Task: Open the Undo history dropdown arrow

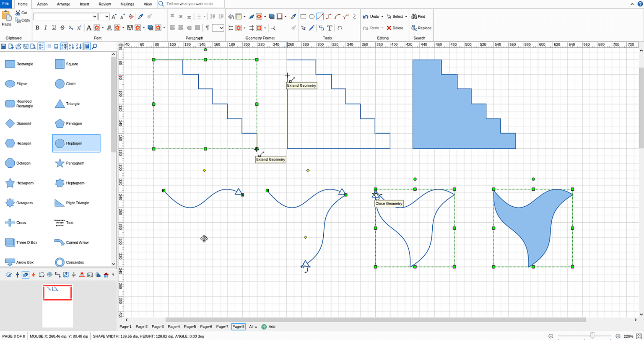Action: tap(382, 16)
